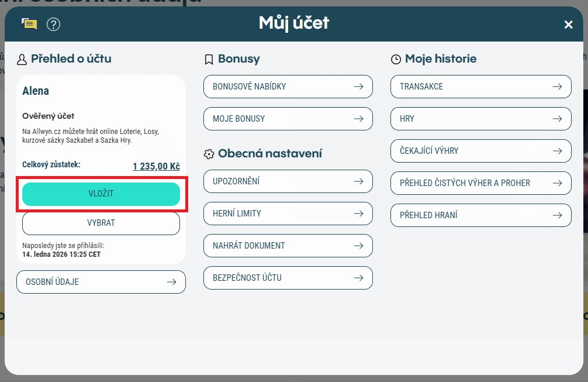
Task: Close the Můj účet dialog
Action: (568, 24)
